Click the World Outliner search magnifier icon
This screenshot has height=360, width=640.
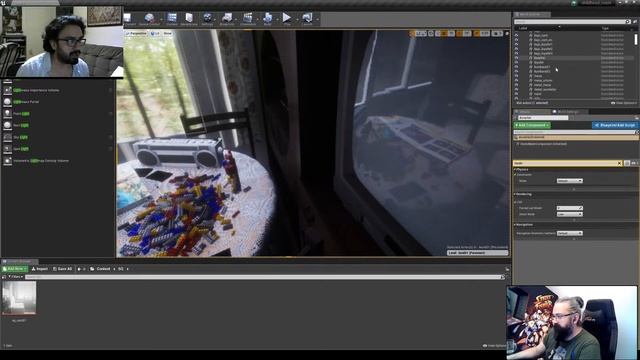[x=628, y=22]
